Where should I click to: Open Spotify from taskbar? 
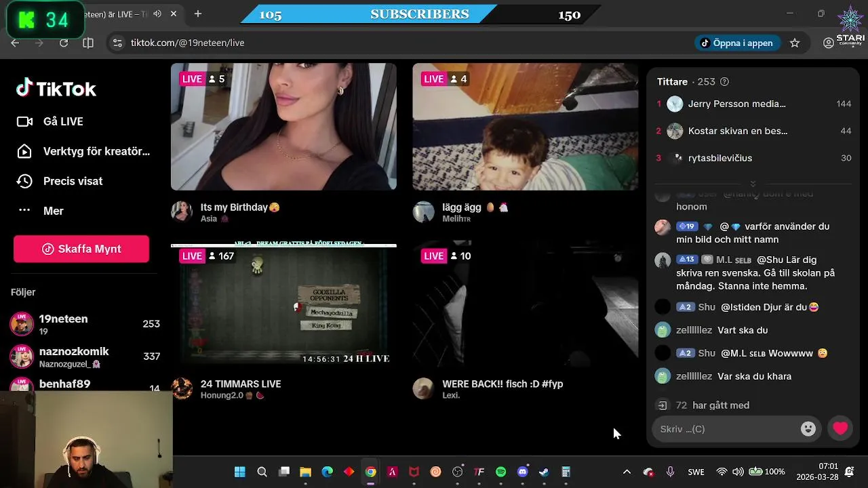(x=500, y=472)
